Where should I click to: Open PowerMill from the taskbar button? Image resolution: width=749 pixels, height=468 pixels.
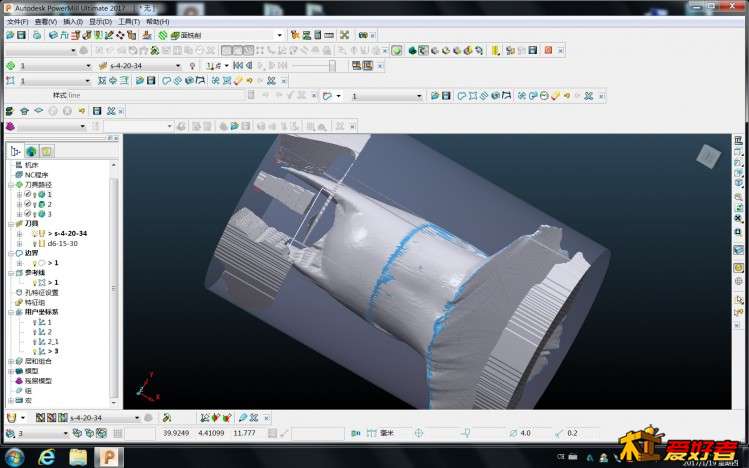pyautogui.click(x=108, y=457)
